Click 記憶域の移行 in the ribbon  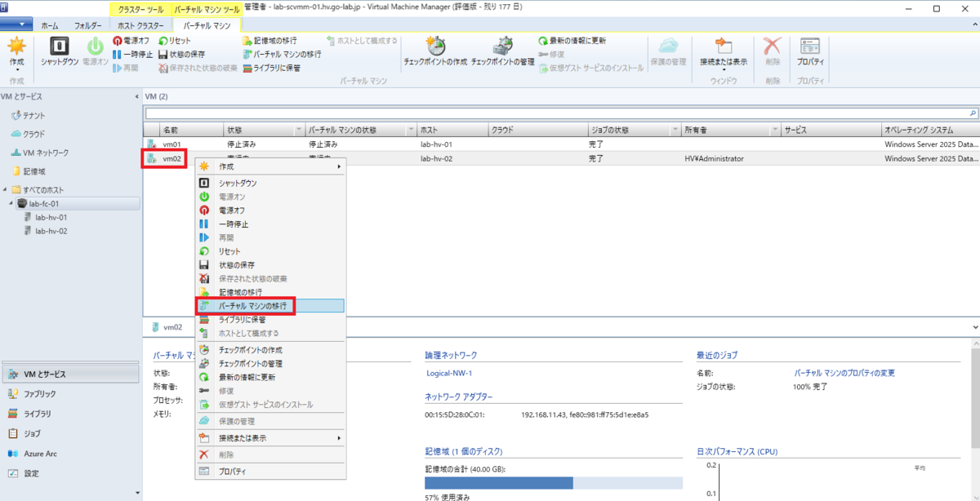(x=269, y=40)
